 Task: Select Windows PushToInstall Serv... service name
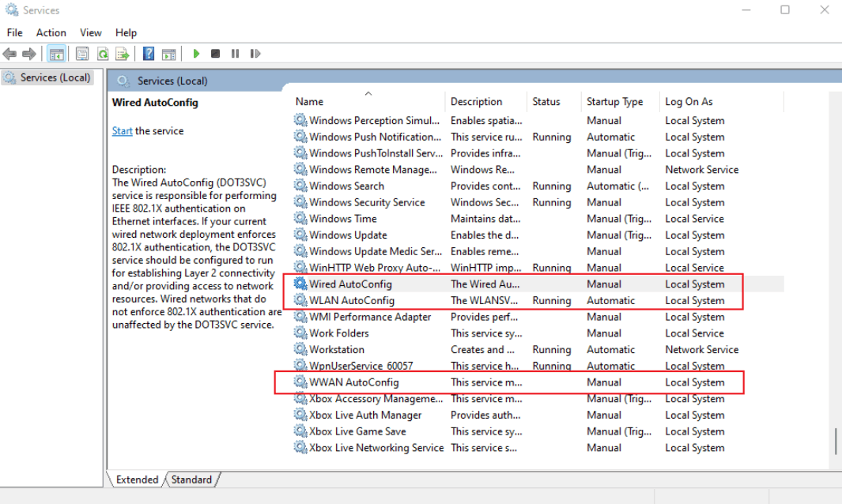(376, 153)
